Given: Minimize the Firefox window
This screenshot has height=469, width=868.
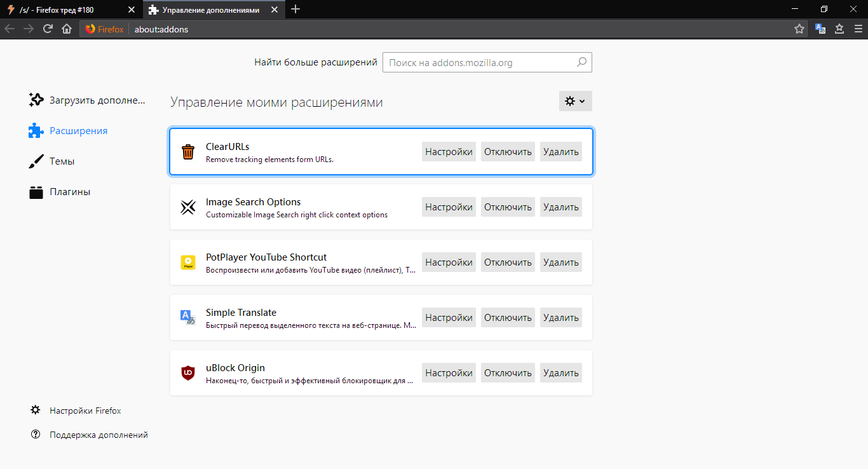Looking at the screenshot, I should point(795,9).
